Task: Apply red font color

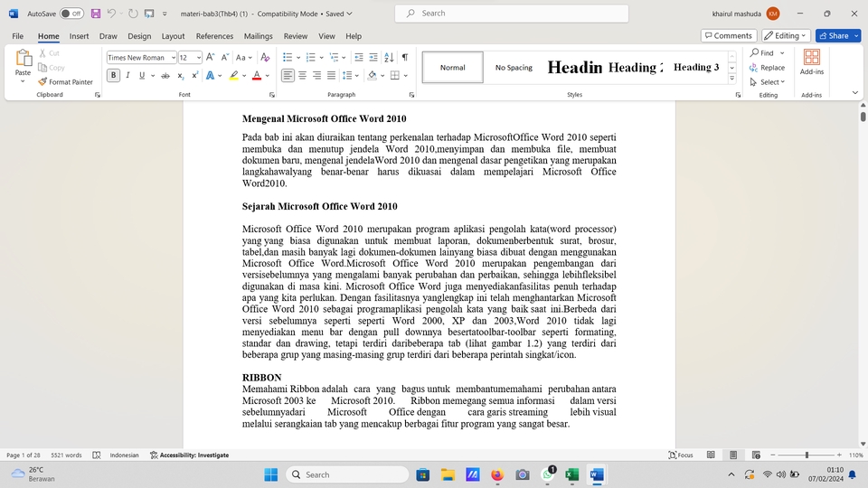Action: click(x=257, y=75)
